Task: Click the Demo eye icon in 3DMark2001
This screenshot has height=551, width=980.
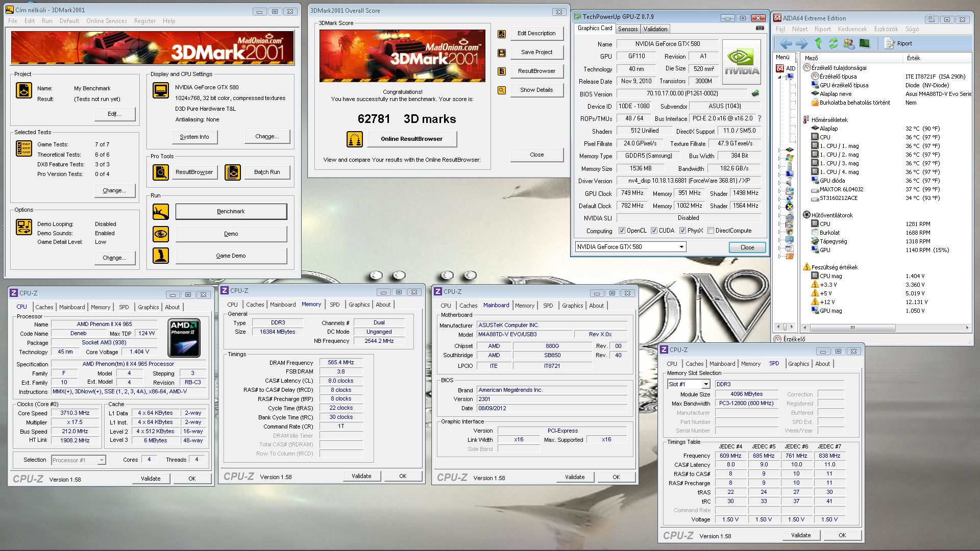Action: (x=161, y=234)
